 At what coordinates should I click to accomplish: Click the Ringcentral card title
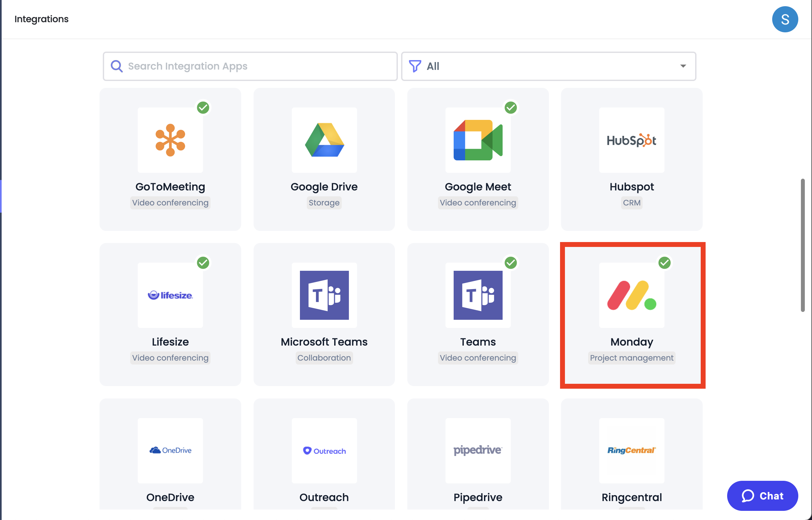point(632,497)
